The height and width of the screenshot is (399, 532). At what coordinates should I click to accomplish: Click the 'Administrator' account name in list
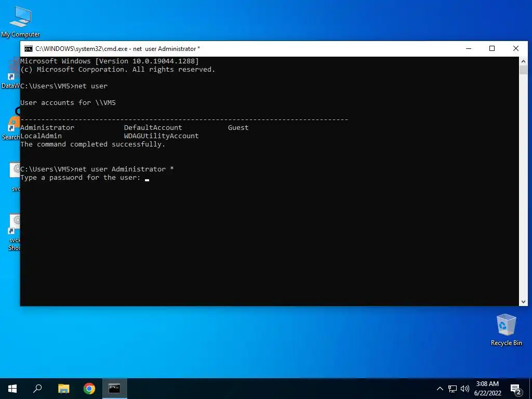click(47, 128)
